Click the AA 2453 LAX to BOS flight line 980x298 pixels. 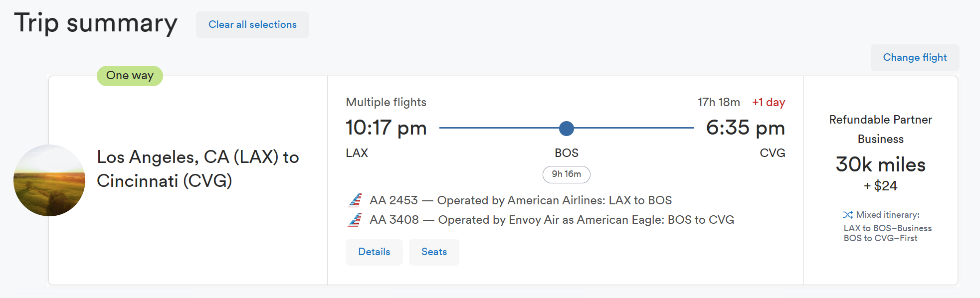coord(521,200)
